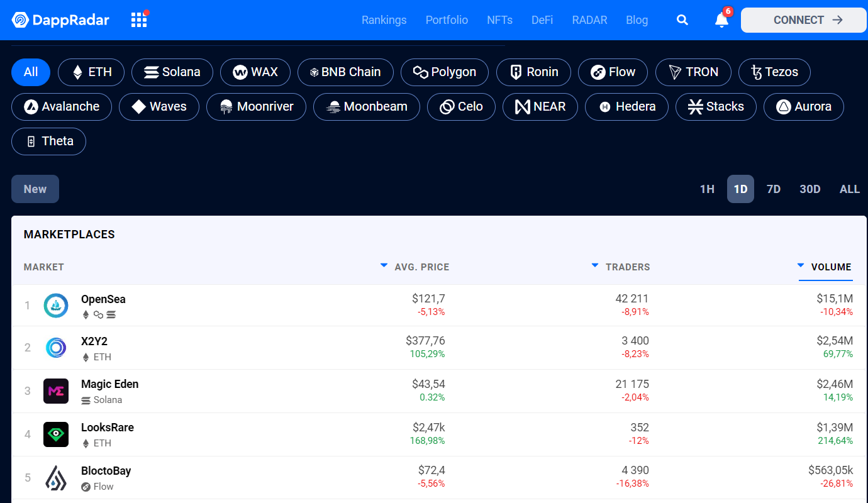Click the CONNECT wallet button
The height and width of the screenshot is (503, 868).
804,20
